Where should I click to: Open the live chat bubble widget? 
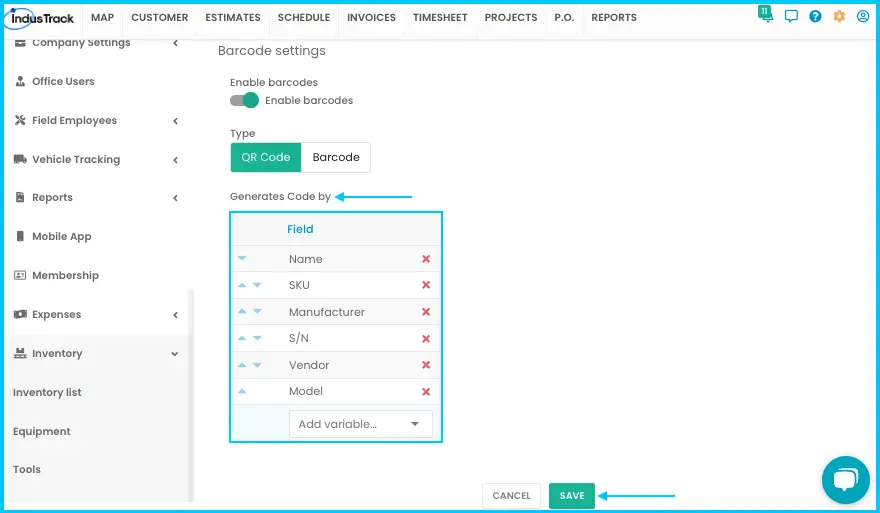tap(846, 480)
